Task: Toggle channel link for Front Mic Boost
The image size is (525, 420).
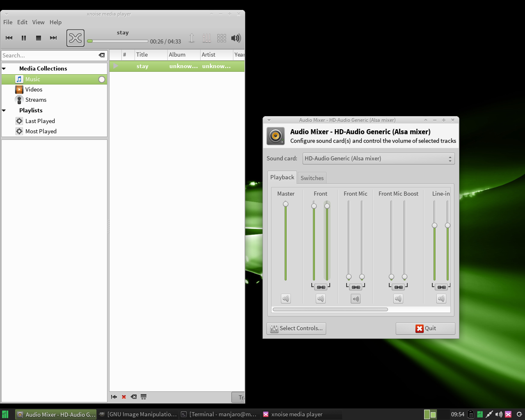Action: coord(398,287)
